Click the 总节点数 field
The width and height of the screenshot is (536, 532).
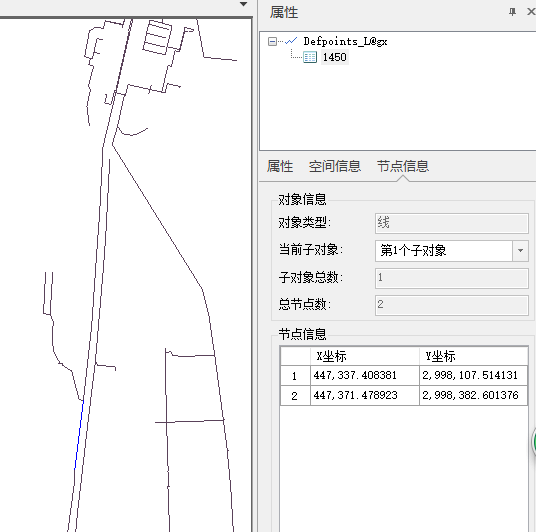pyautogui.click(x=451, y=305)
